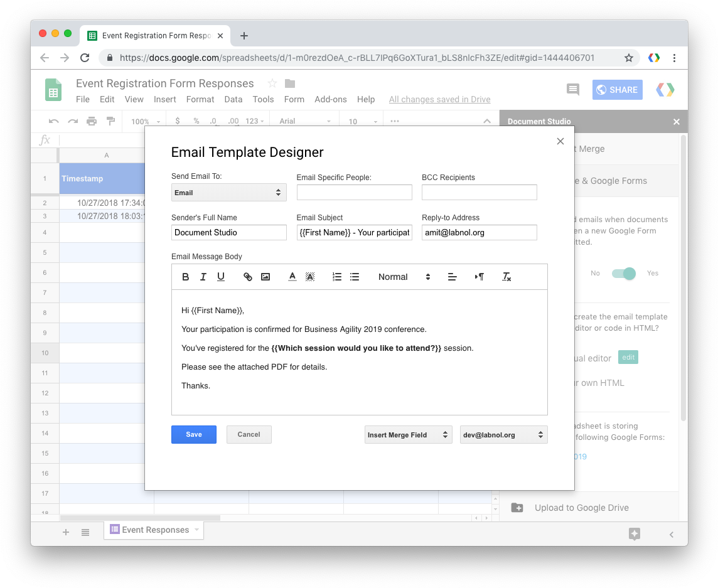Switch the No/Yes toggle in the sidebar
Viewport: 718px width, 588px height.
[x=623, y=274]
